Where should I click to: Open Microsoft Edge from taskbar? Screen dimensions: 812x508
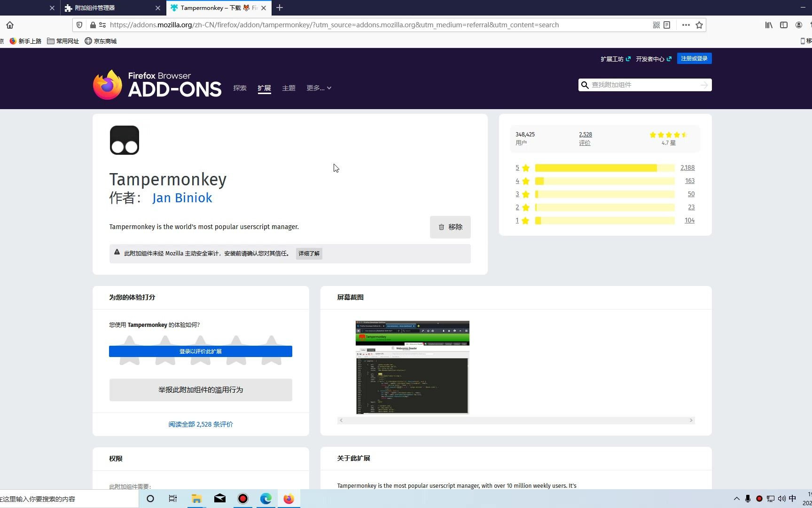click(x=266, y=499)
